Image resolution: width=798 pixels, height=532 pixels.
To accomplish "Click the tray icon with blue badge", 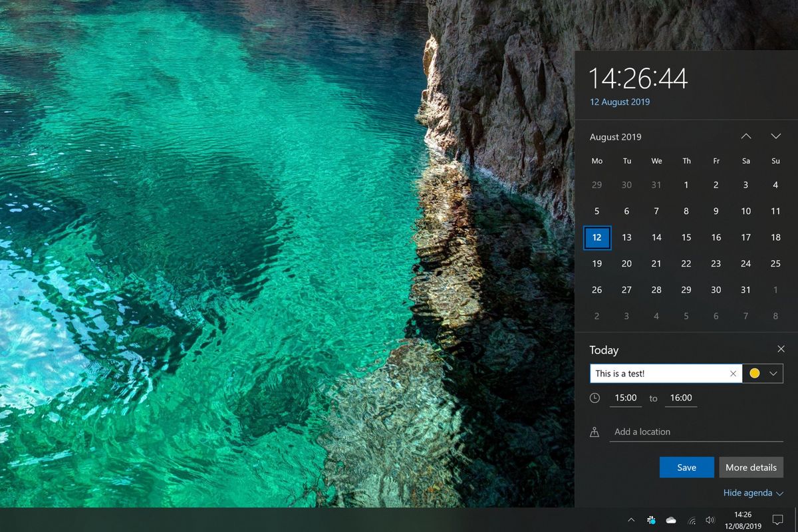I will (651, 519).
